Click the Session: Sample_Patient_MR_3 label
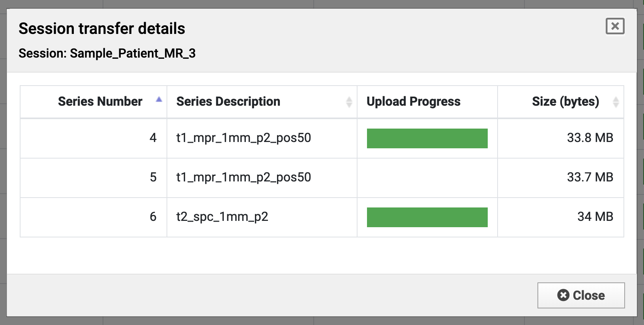644x325 pixels. click(x=107, y=53)
